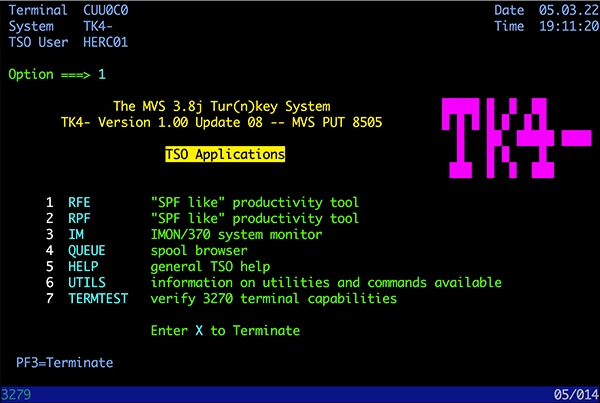Click the 'IMON/370 system monitor' description

236,235
